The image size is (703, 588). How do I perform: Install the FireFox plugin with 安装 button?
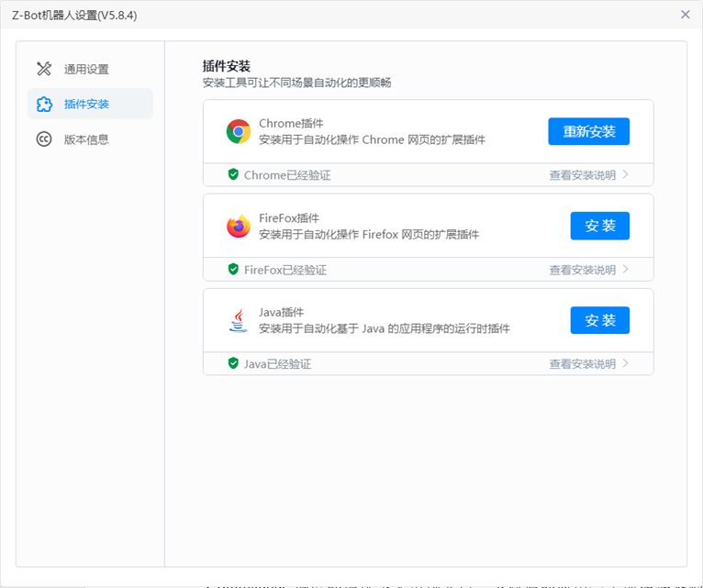(599, 226)
